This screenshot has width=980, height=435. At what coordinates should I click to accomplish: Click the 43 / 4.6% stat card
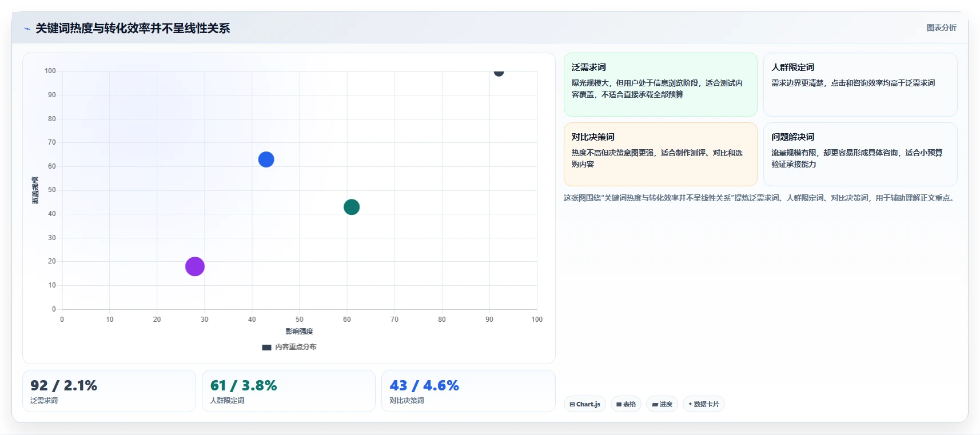point(468,391)
